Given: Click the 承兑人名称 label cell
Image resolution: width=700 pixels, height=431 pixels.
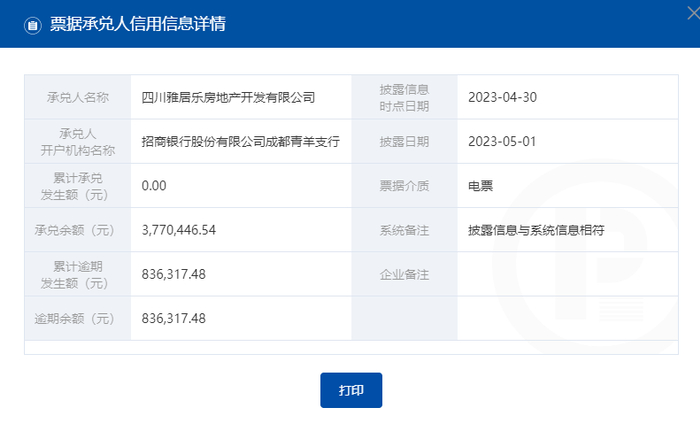Looking at the screenshot, I should pos(78,97).
